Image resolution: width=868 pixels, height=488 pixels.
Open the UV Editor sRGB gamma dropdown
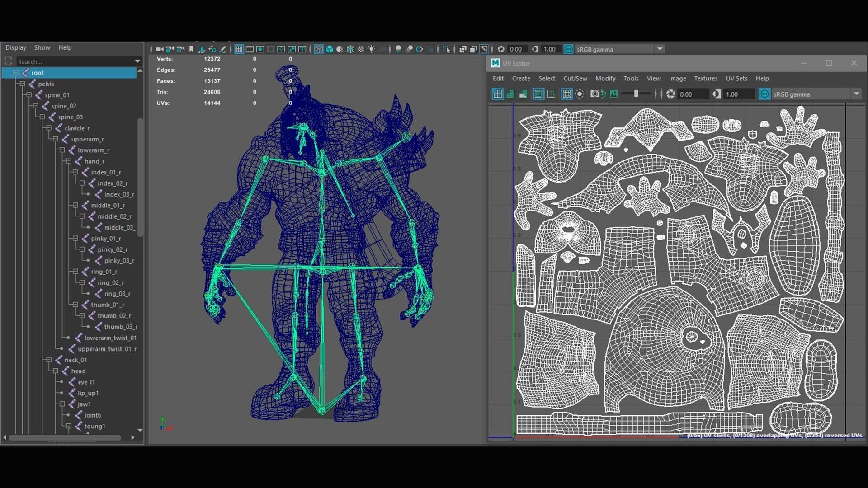pos(856,94)
